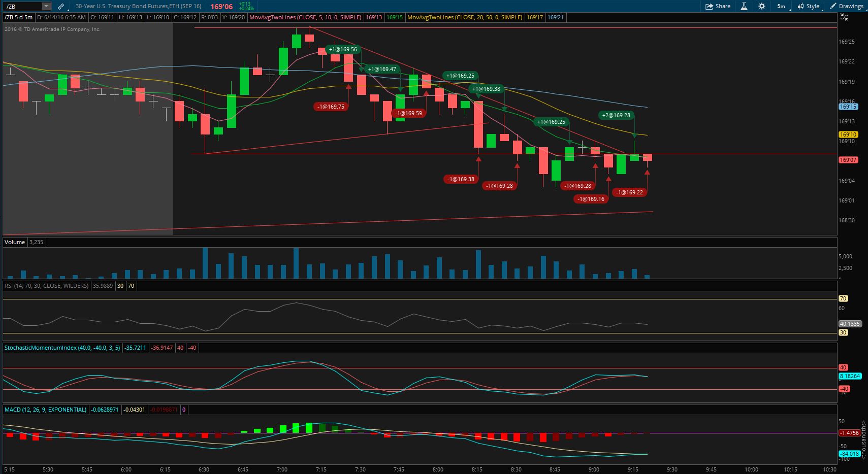Click the -1@169.22 sell order bubble
Screen dimensions: 868x474
[629, 192]
